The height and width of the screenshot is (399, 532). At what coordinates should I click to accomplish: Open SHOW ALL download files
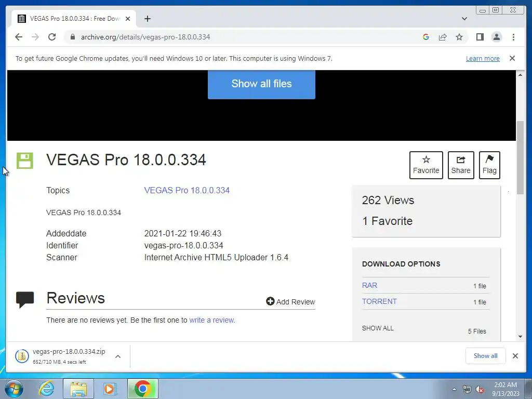(x=378, y=328)
